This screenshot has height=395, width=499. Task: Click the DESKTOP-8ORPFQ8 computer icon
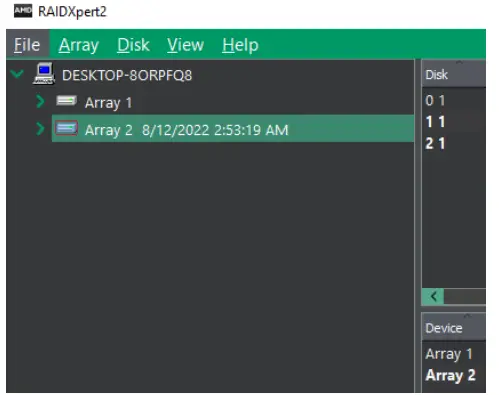44,73
